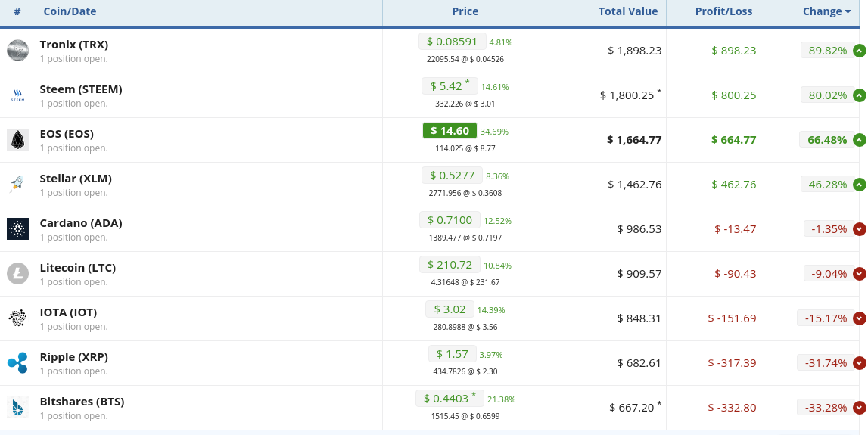
Task: Click the Cardano (ADA) logo
Action: (x=17, y=228)
